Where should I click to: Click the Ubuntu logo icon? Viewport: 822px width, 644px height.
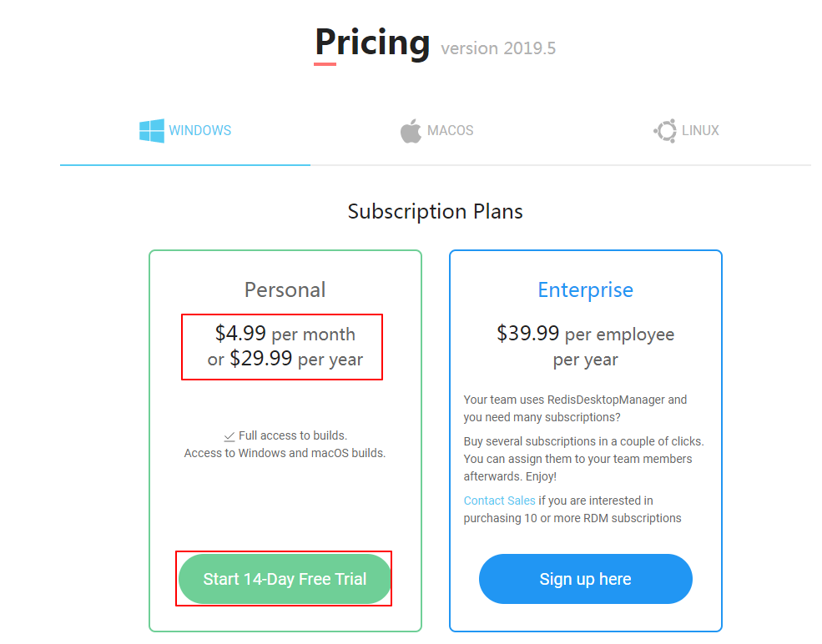(665, 131)
